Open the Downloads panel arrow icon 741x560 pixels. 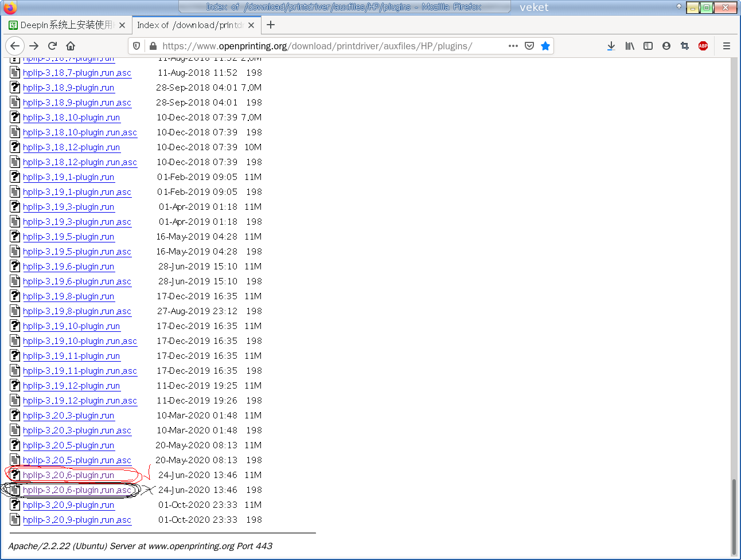pyautogui.click(x=611, y=46)
